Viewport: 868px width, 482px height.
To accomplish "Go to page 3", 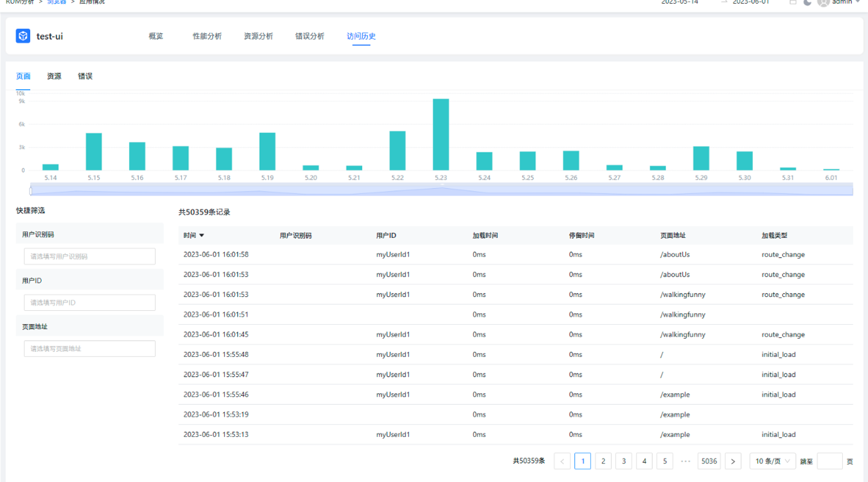I will point(623,462).
